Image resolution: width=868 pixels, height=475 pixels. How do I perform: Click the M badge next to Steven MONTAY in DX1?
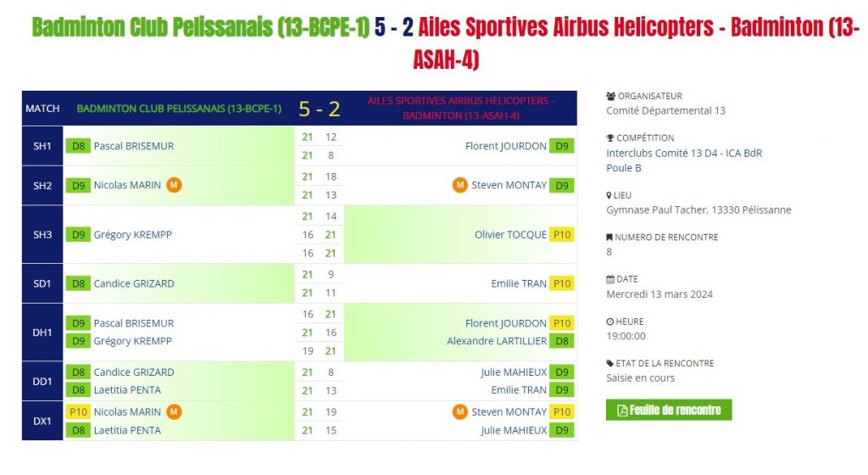(x=460, y=412)
